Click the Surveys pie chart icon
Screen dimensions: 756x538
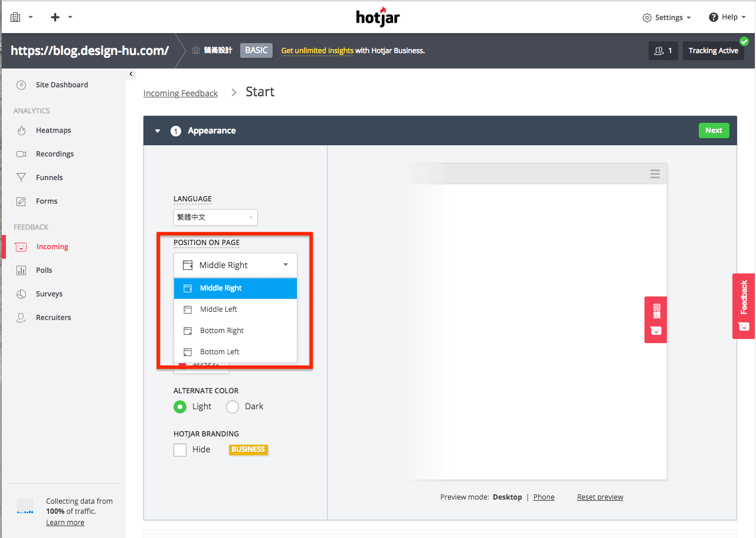pos(21,294)
